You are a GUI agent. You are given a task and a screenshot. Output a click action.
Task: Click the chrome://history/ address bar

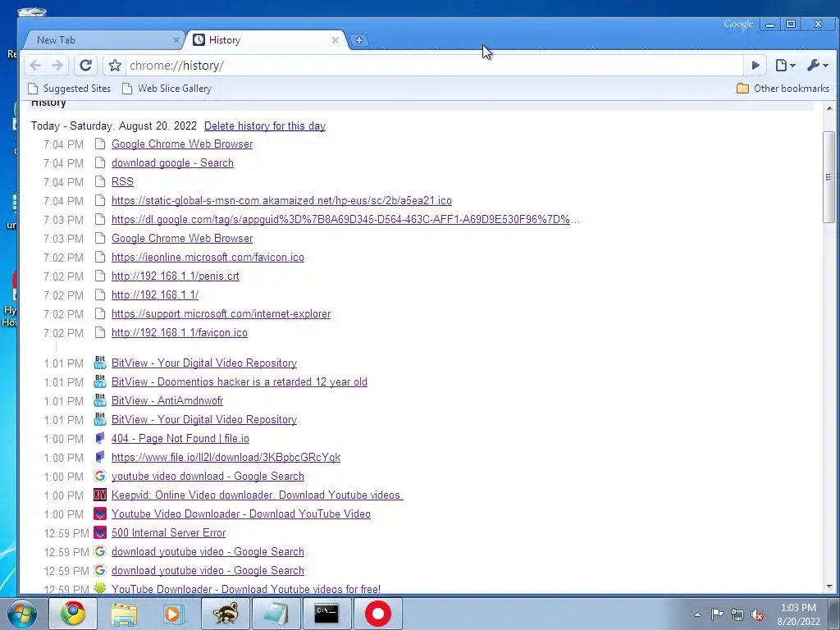point(434,66)
